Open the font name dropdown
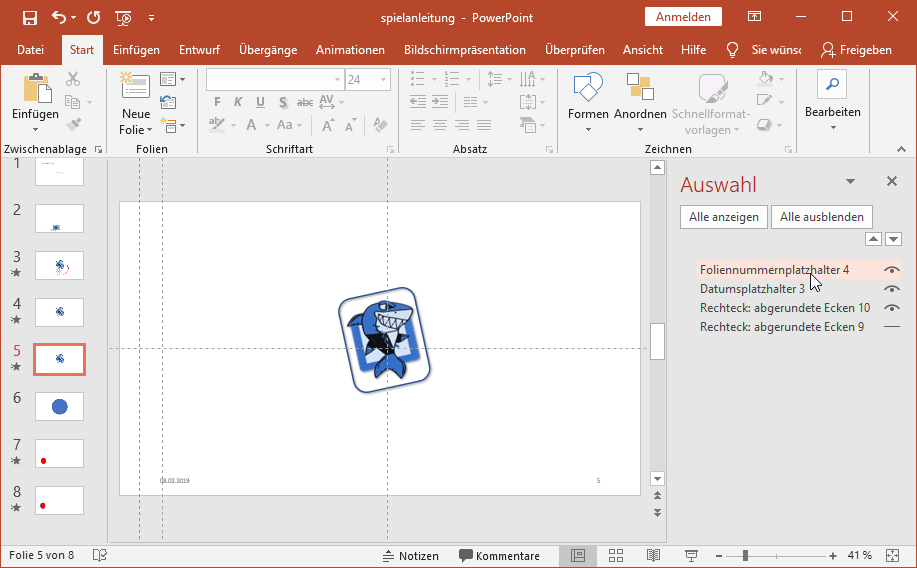 tap(337, 80)
